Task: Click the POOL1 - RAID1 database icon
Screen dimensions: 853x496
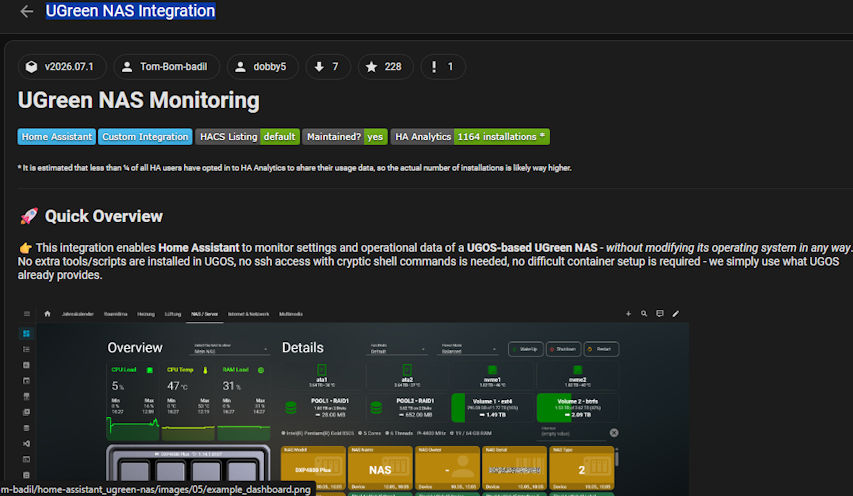Action: [x=291, y=407]
